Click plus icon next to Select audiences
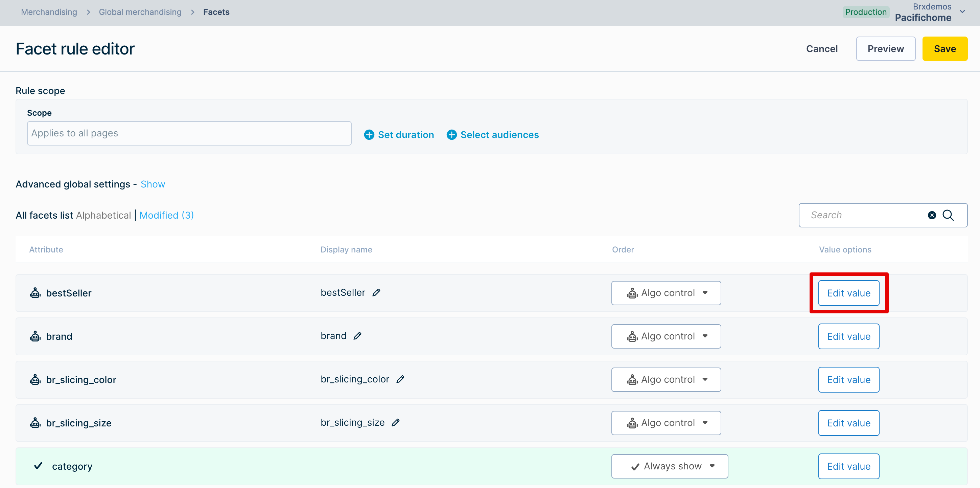This screenshot has height=488, width=980. point(451,135)
